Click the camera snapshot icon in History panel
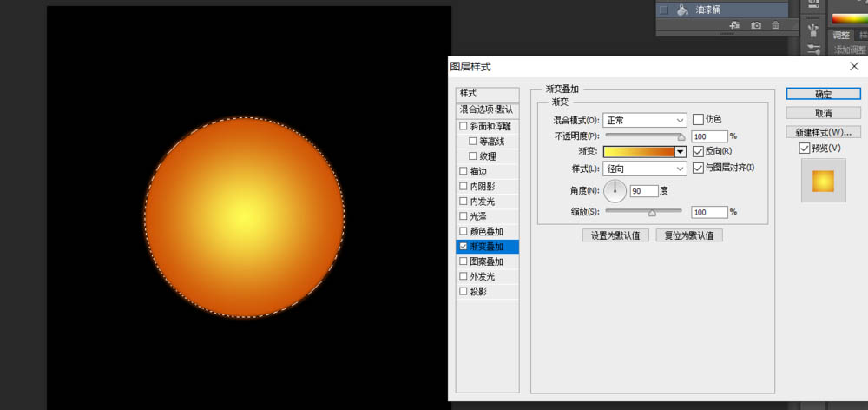This screenshot has height=410, width=868. click(x=756, y=25)
